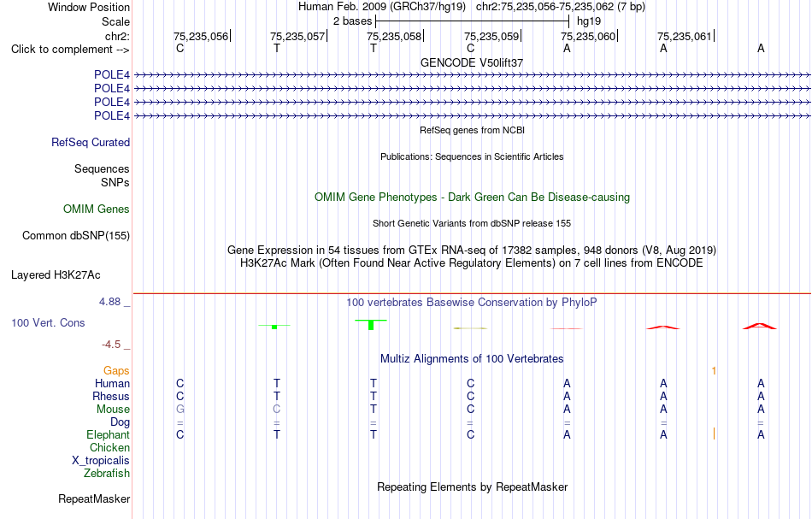Select the Dog species label
This screenshot has height=519, width=812.
tap(120, 422)
